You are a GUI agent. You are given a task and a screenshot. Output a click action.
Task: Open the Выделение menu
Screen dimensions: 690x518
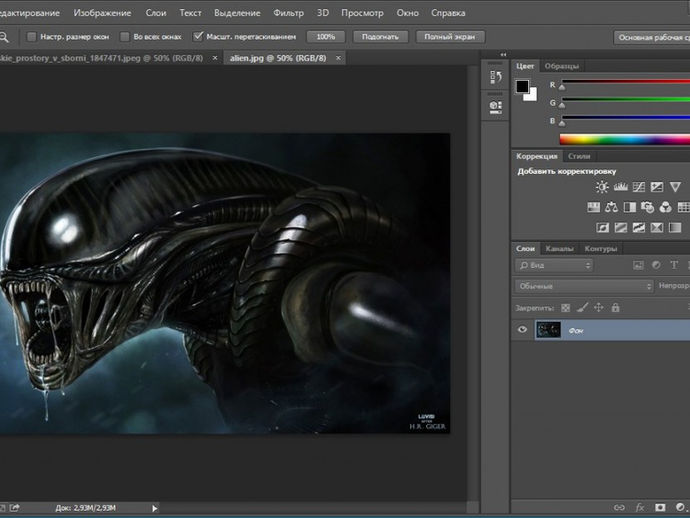click(237, 13)
